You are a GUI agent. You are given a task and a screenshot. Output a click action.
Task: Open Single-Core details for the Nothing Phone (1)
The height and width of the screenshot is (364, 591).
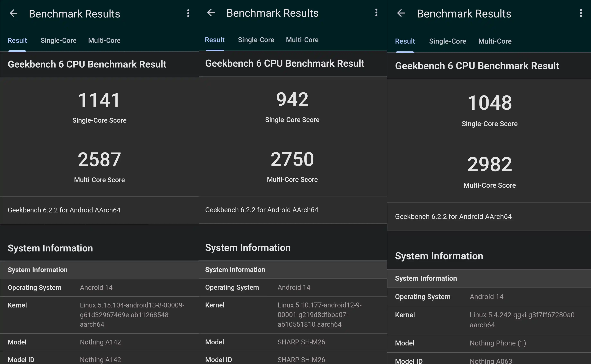pyautogui.click(x=447, y=41)
